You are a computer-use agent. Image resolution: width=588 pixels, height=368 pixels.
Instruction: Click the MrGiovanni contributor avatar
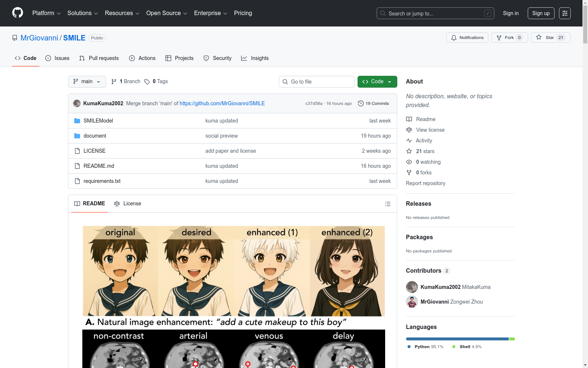(412, 302)
